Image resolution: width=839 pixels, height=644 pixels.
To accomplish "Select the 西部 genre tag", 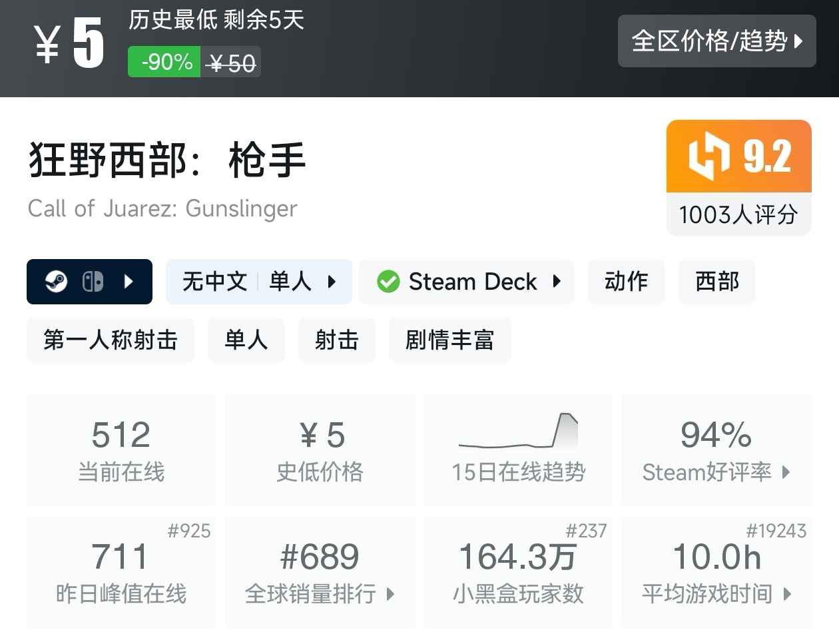I will coord(716,282).
